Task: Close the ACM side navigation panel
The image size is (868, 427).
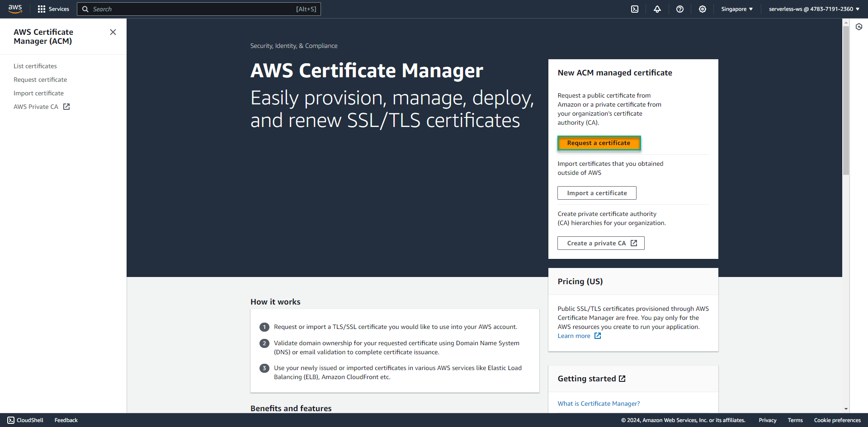Action: click(x=113, y=32)
